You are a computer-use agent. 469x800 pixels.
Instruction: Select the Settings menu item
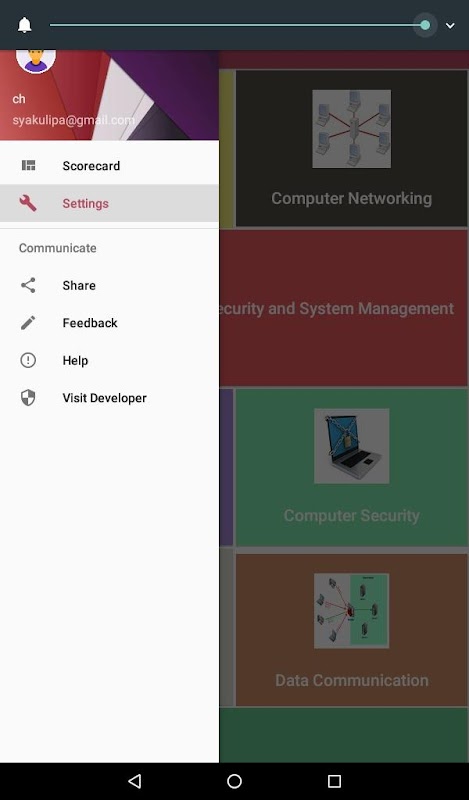click(109, 203)
